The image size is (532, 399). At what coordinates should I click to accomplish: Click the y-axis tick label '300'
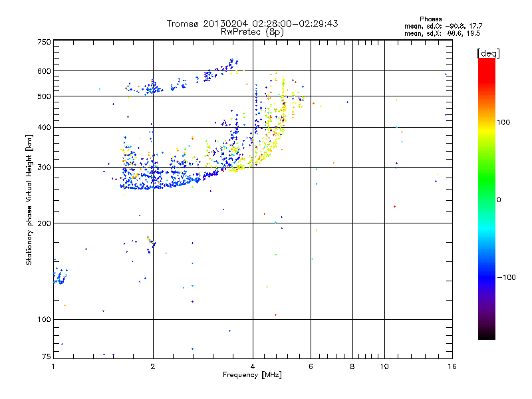(44, 168)
